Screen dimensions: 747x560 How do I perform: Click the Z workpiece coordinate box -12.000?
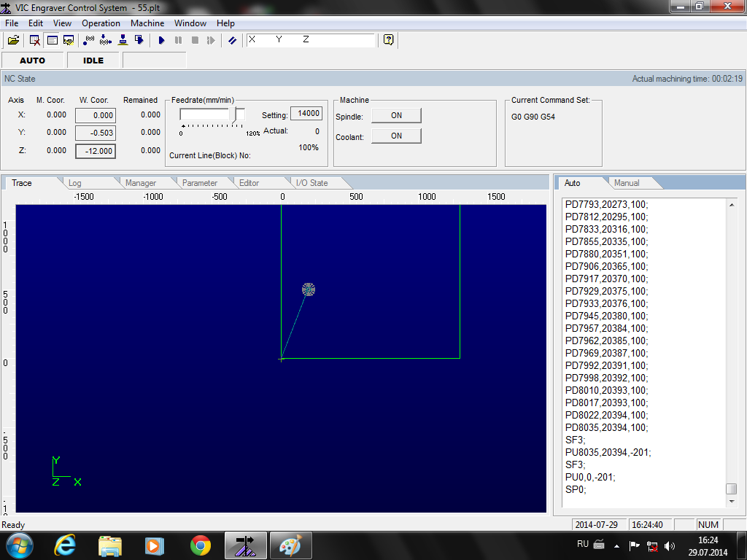tap(96, 151)
